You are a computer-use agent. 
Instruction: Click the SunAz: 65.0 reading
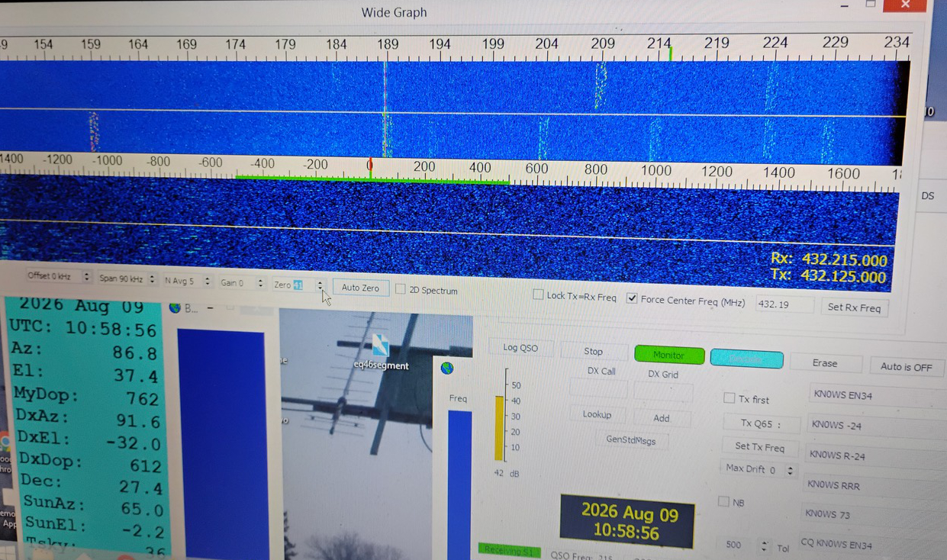(94, 507)
